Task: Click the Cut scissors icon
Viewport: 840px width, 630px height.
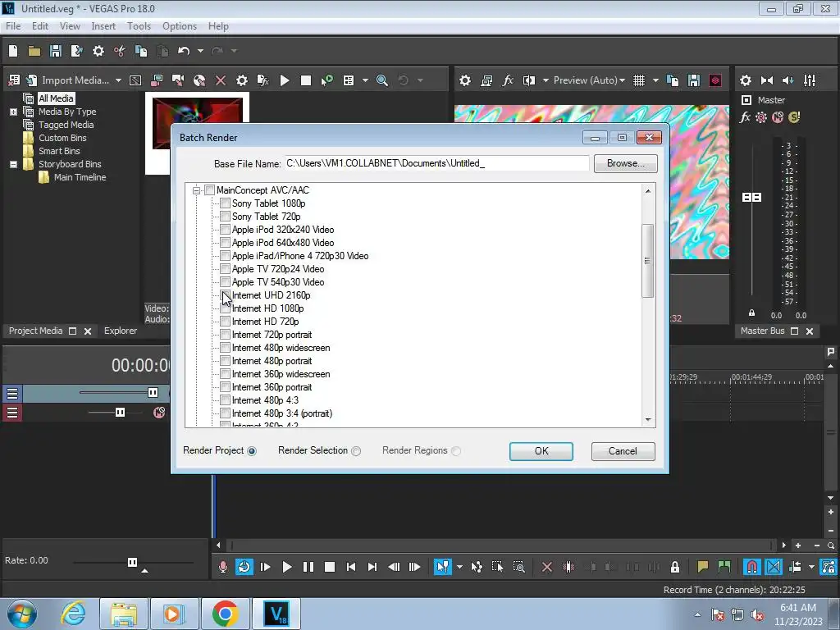Action: click(120, 51)
